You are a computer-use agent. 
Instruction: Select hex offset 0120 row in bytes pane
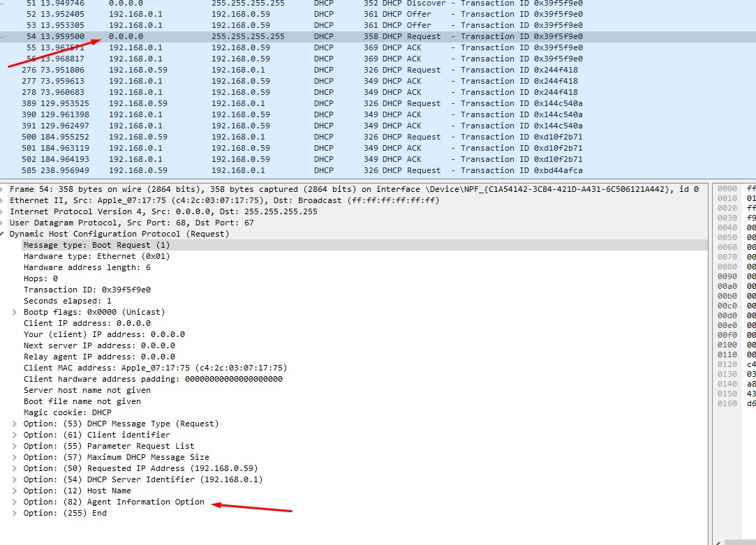pos(736,364)
